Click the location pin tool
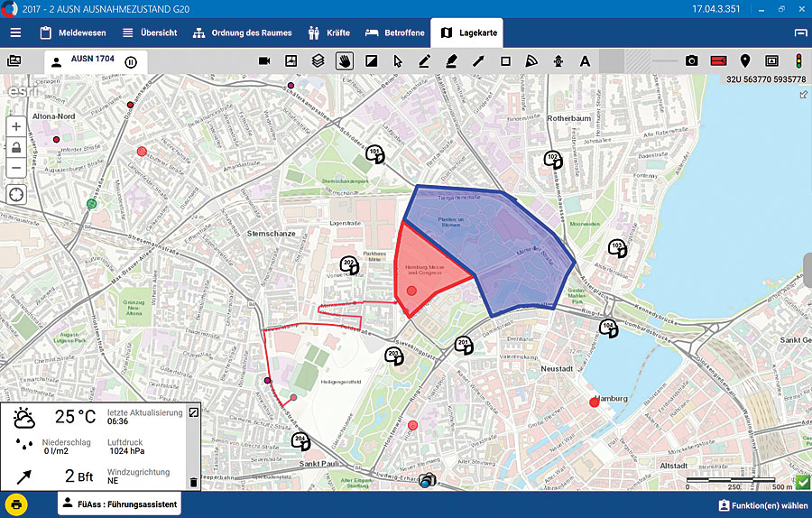 tap(745, 61)
